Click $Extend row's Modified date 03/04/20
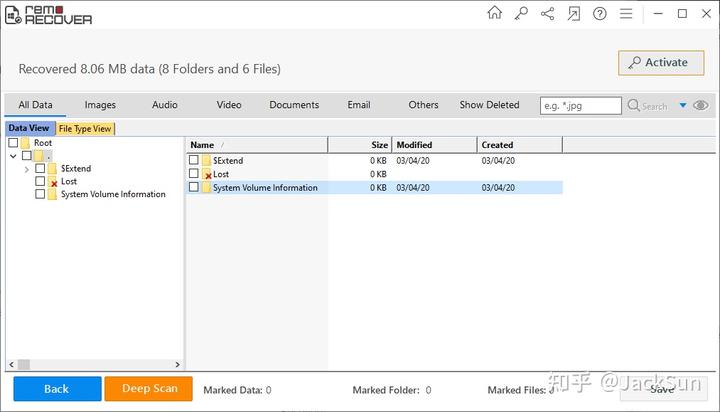 click(413, 160)
